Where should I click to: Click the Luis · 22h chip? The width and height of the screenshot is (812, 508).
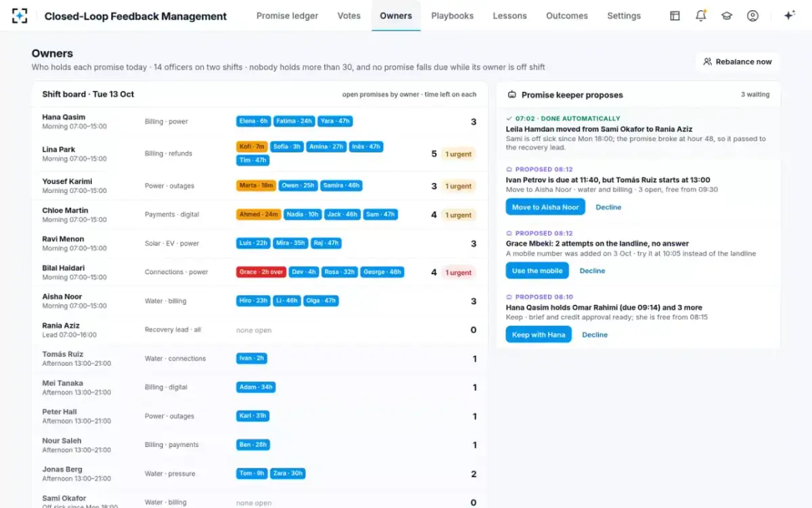(254, 243)
